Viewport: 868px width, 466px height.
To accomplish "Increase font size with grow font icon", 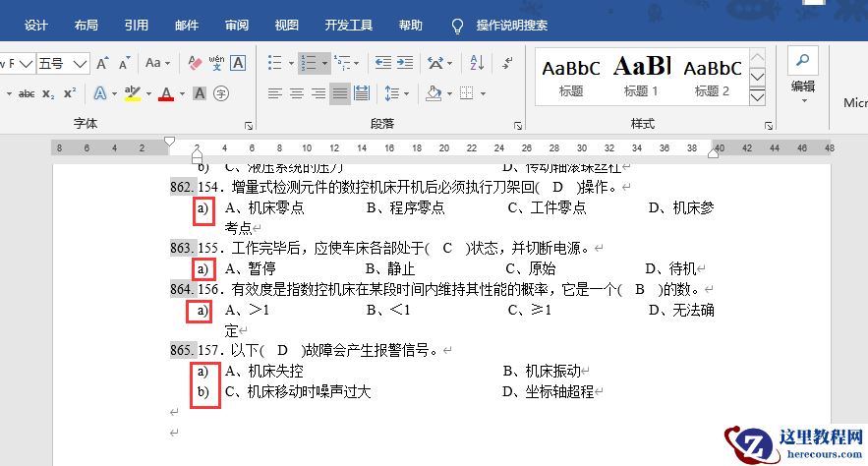I will pyautogui.click(x=102, y=64).
